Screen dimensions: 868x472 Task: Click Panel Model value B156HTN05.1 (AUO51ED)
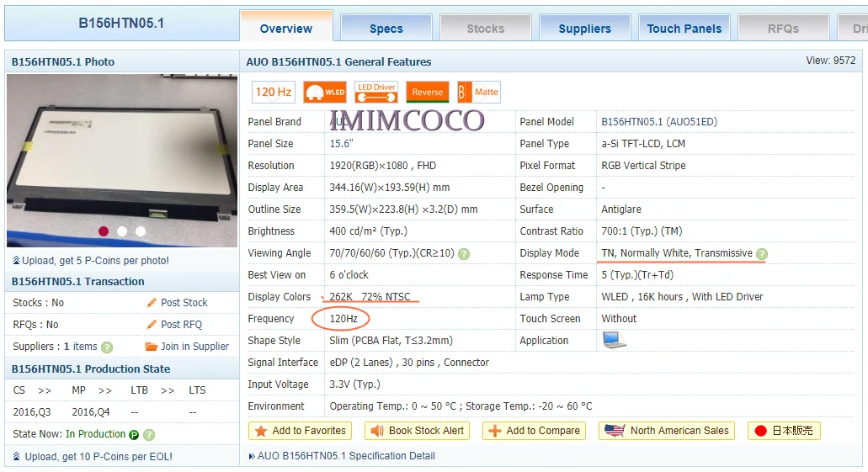point(659,122)
